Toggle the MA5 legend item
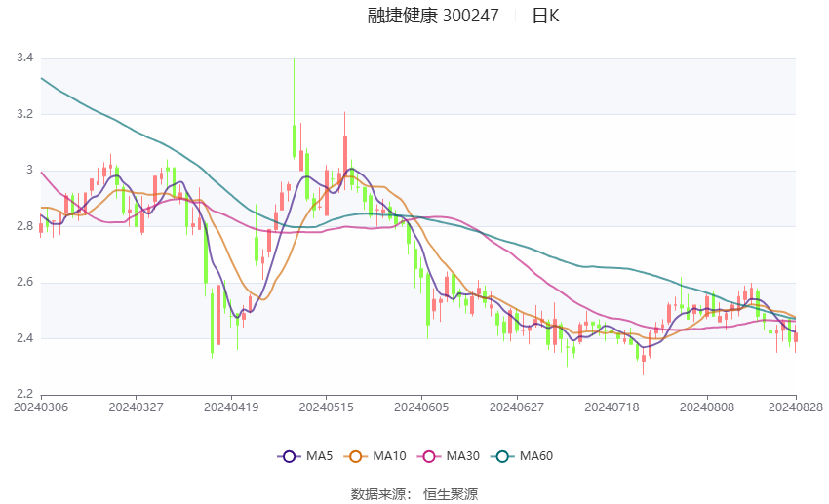829x504 pixels. (x=305, y=456)
